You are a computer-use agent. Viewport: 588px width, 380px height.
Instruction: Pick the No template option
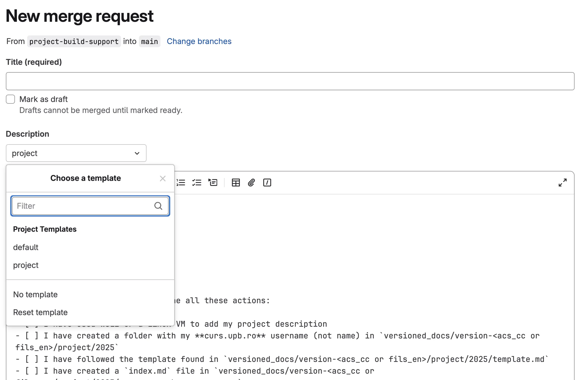coord(90,295)
